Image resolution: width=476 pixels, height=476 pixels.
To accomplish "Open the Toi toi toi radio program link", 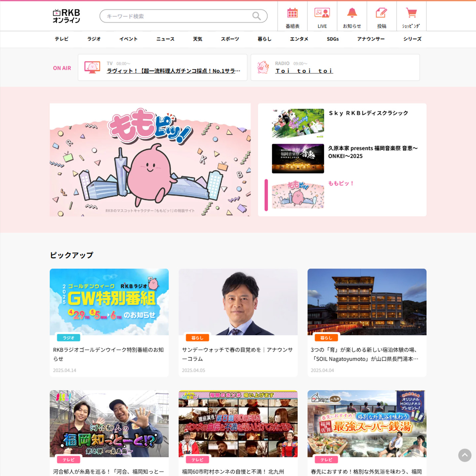I will (304, 71).
